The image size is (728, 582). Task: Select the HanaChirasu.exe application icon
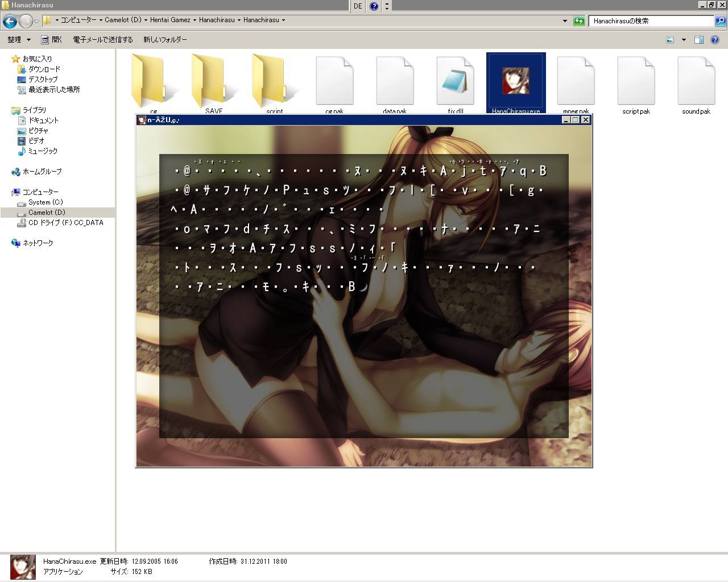(515, 81)
